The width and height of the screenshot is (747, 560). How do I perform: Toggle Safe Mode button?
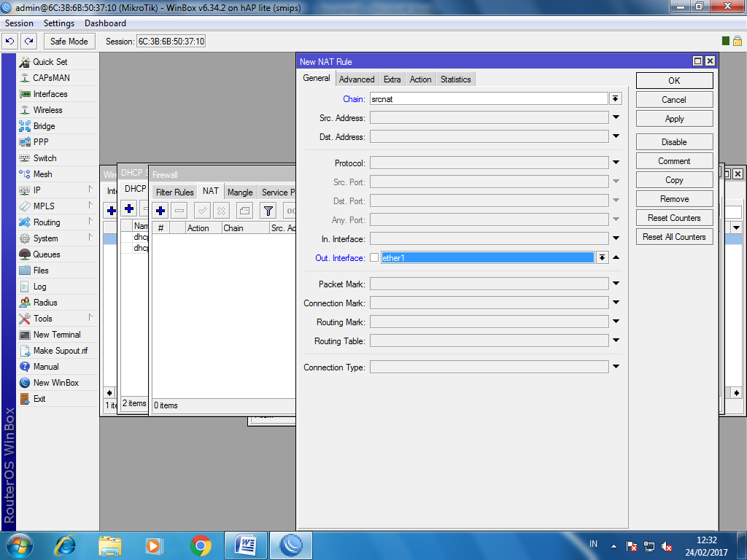[x=69, y=42]
